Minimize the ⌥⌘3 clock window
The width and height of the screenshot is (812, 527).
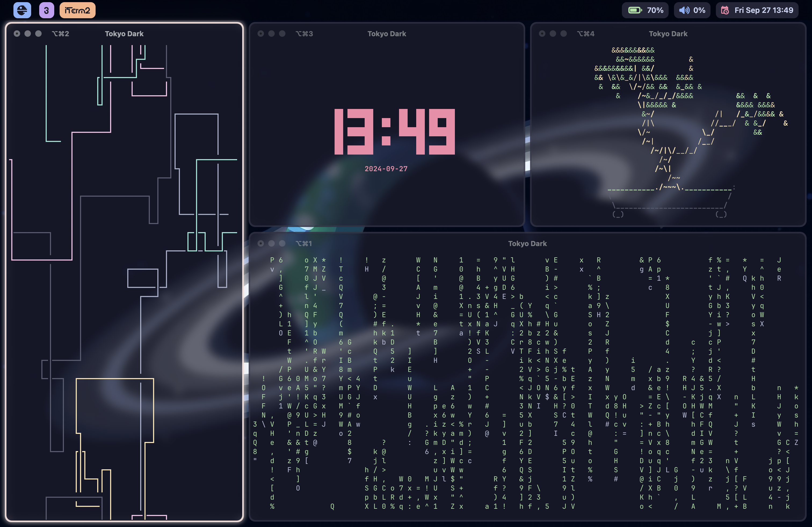(271, 33)
